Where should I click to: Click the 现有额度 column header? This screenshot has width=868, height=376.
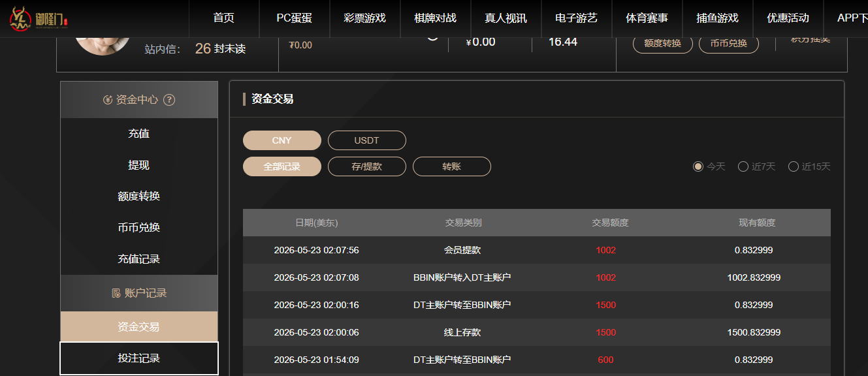pyautogui.click(x=757, y=223)
